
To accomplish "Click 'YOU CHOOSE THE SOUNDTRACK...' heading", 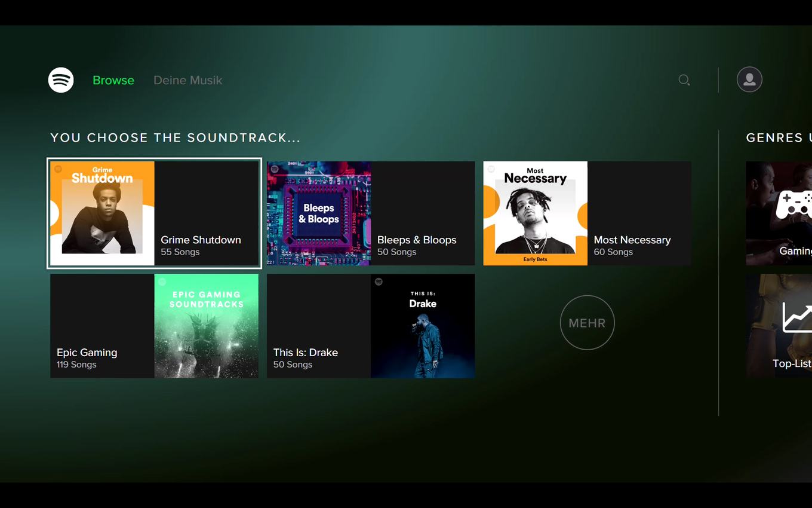I will [x=176, y=138].
